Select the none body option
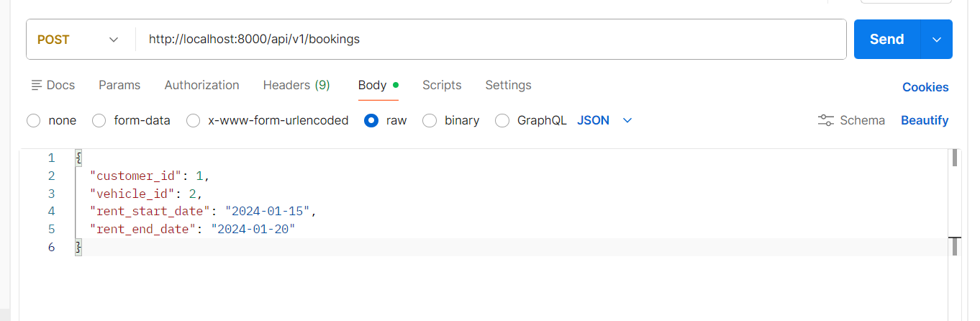980x321 pixels. click(33, 121)
